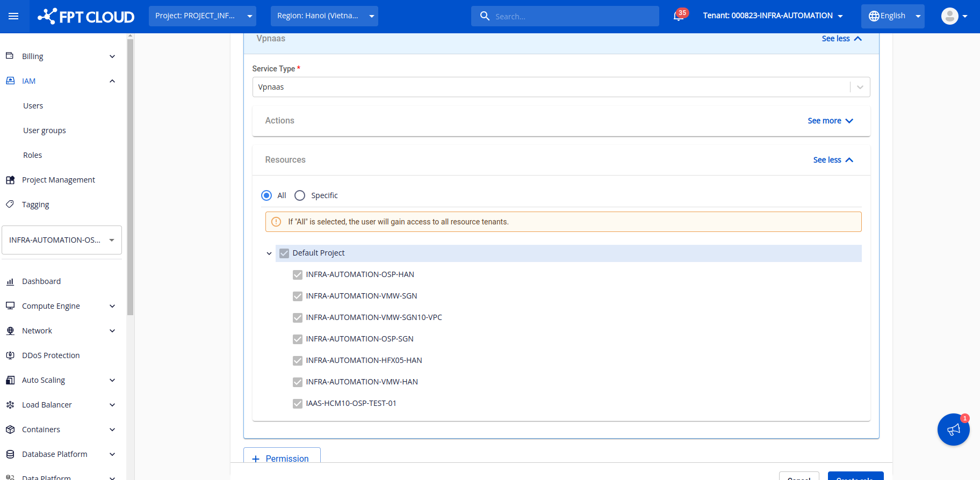The height and width of the screenshot is (480, 980).
Task: Open DDoS Protection from the sidebar
Action: pos(51,355)
